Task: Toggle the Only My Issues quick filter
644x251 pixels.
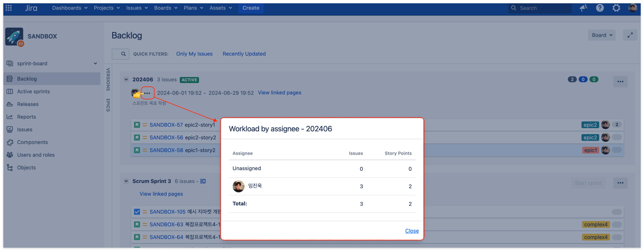Action: click(x=194, y=54)
